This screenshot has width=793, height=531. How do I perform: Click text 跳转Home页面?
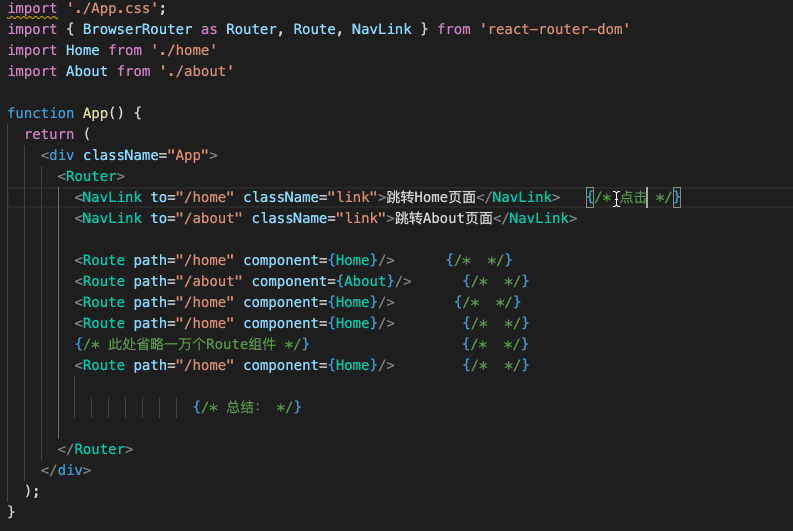coord(431,197)
